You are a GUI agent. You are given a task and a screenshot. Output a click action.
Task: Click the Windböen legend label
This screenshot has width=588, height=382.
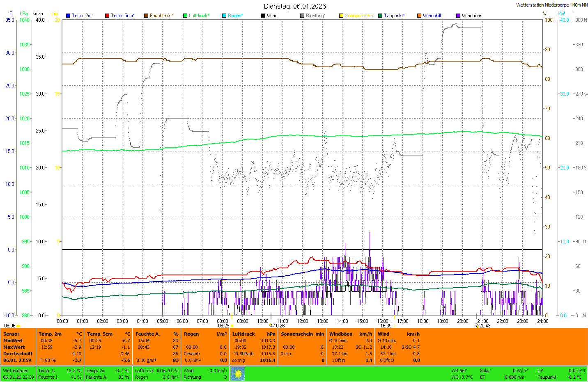point(472,16)
